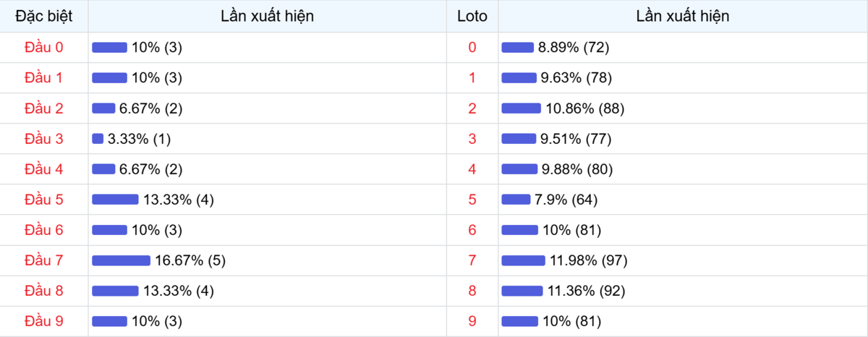Click the 10.86% (88) value text
The height and width of the screenshot is (337, 868).
click(585, 108)
